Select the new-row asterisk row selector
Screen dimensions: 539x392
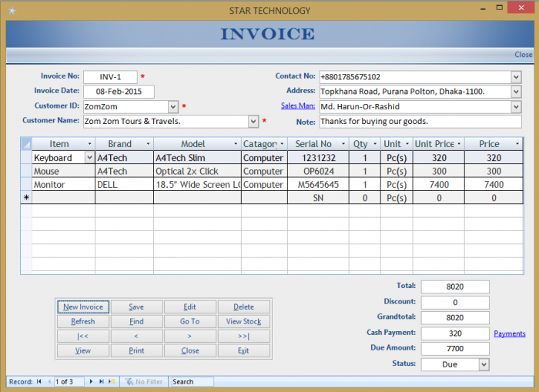(x=26, y=198)
